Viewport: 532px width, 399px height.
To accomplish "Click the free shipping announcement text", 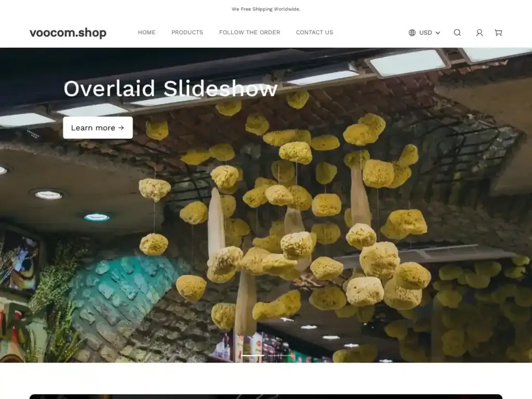I will click(x=266, y=9).
